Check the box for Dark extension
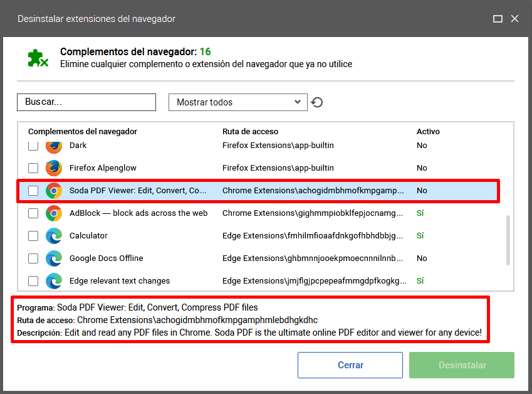The width and height of the screenshot is (532, 394). tap(33, 146)
